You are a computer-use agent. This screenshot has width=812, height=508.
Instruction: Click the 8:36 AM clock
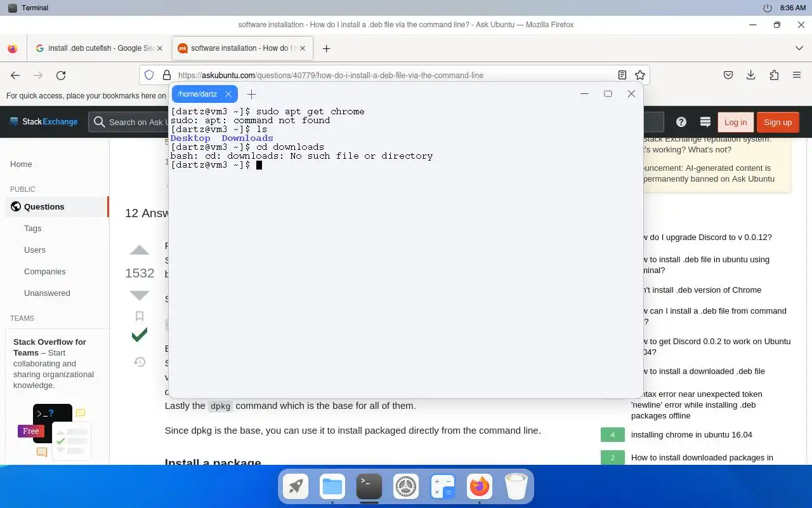click(792, 8)
